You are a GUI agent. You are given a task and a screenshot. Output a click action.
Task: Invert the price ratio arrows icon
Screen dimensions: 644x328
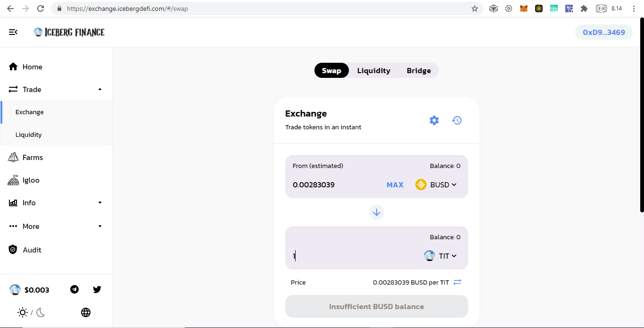pos(457,282)
